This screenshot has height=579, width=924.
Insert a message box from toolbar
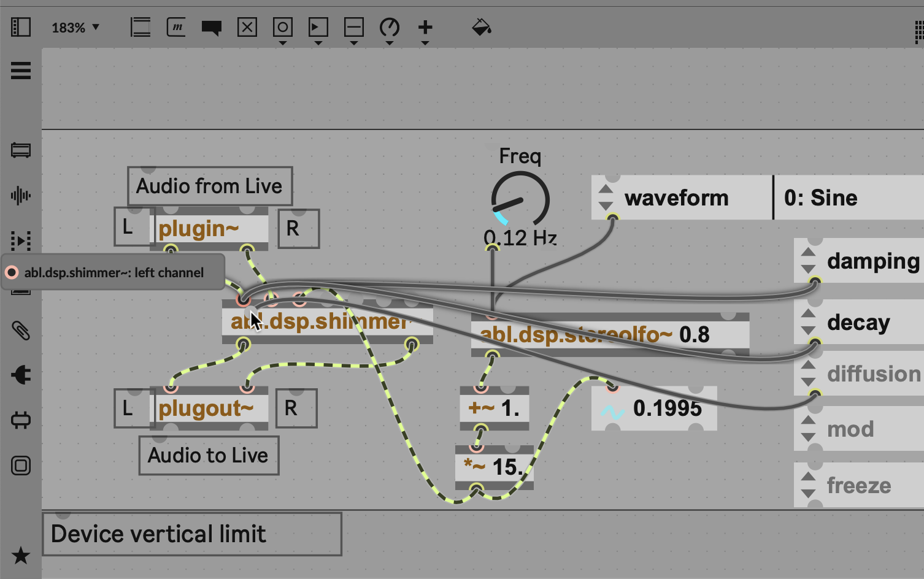coord(176,27)
